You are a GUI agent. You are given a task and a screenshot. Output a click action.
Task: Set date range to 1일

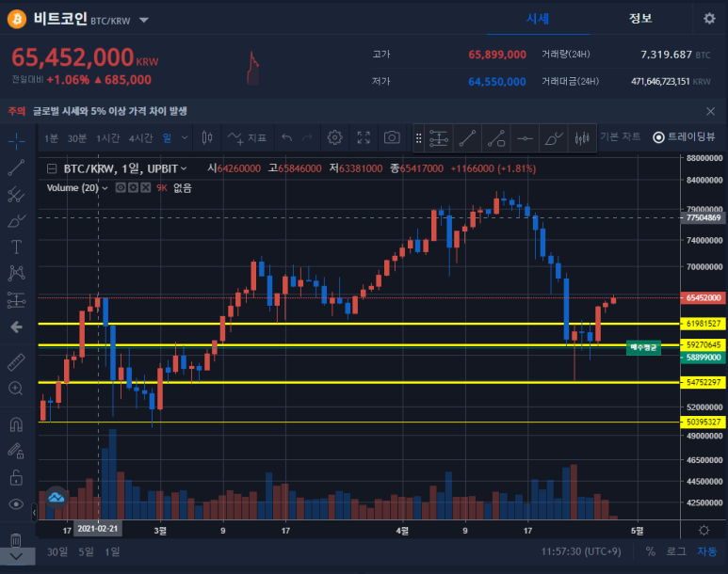click(x=112, y=551)
